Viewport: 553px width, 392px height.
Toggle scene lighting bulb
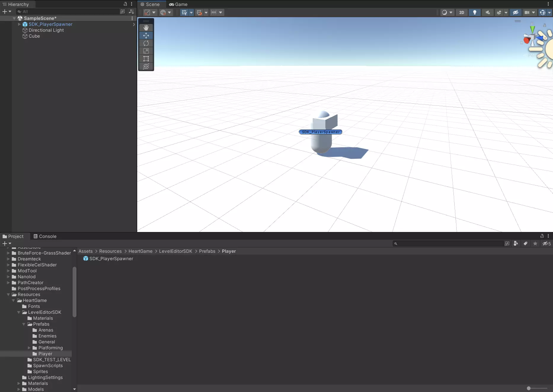(475, 12)
